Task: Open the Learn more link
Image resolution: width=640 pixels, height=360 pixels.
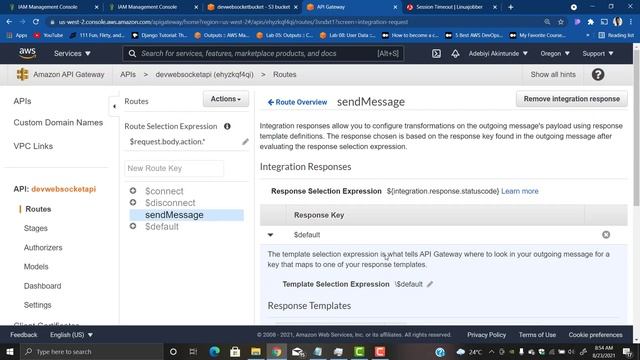Action: 520,191
